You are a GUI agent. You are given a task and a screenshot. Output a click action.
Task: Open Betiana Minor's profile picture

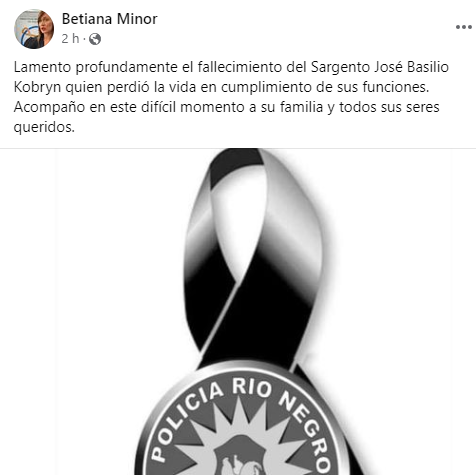coord(34,29)
